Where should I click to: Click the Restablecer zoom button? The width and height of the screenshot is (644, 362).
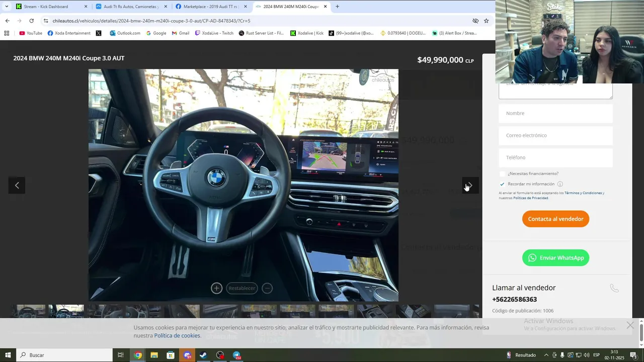click(x=242, y=288)
